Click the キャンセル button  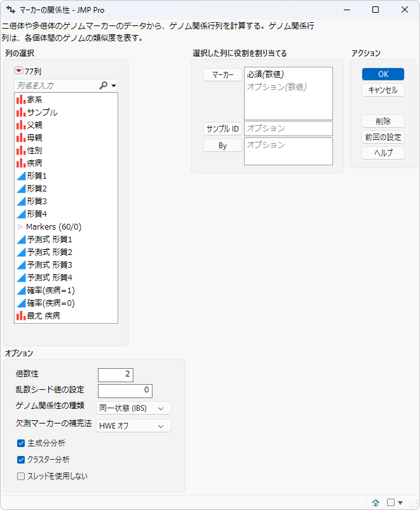click(383, 90)
